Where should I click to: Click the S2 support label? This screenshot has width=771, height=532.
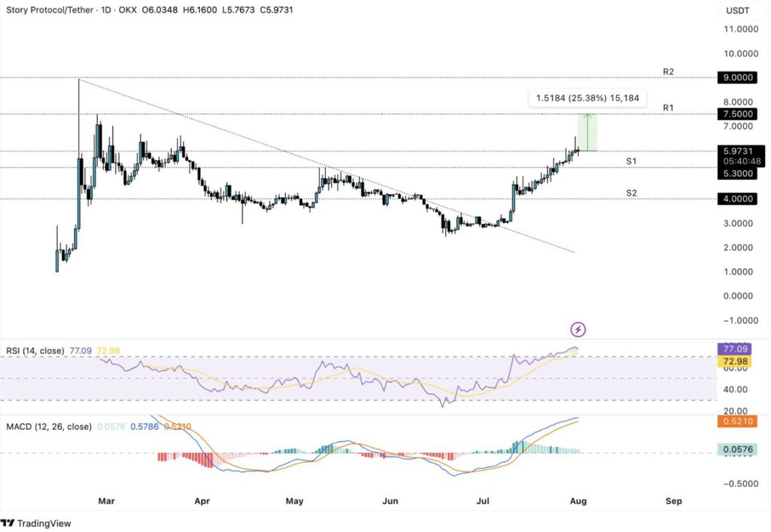(x=632, y=193)
